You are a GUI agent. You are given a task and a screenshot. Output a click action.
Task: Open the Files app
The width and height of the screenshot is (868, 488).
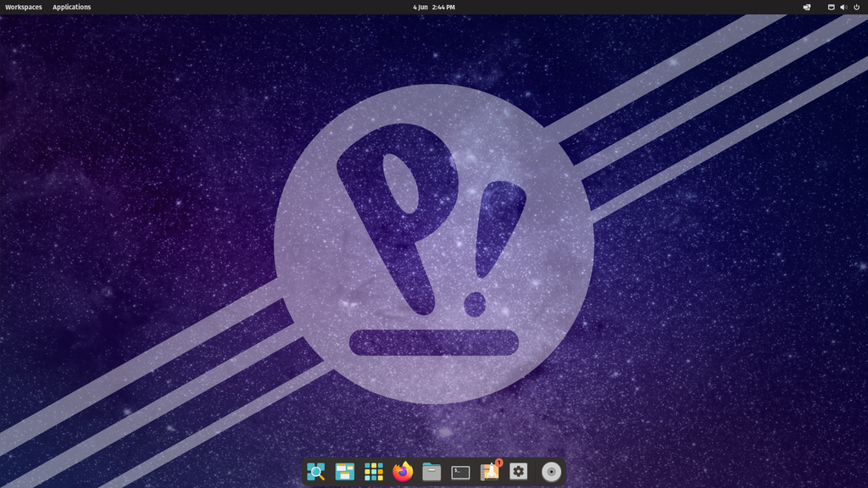431,472
